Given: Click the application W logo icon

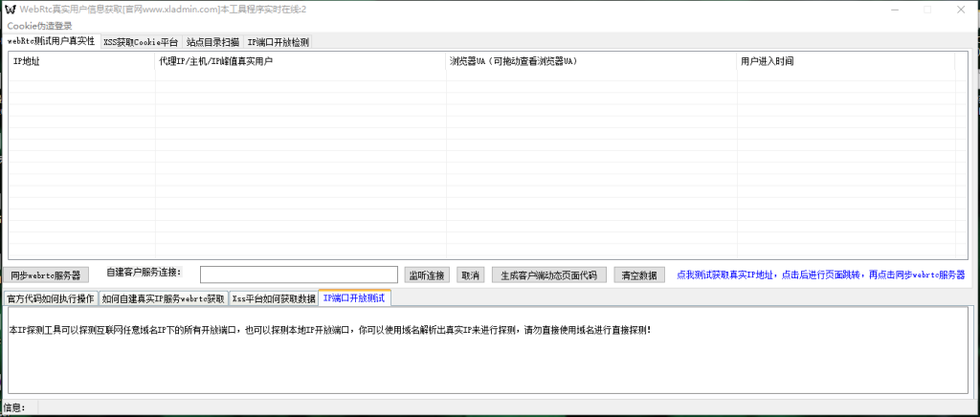Looking at the screenshot, I should pos(10,10).
